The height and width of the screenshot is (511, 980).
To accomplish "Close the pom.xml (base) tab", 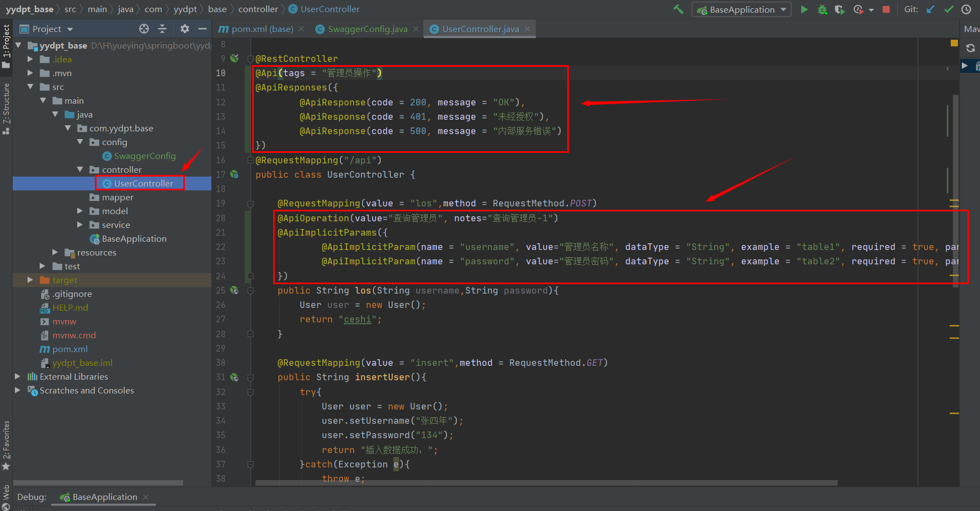I will point(301,29).
